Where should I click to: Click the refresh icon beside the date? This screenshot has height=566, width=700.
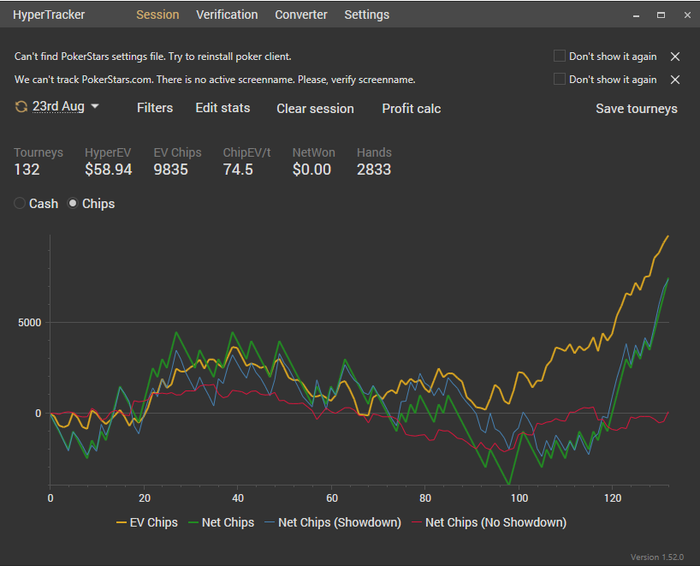point(22,106)
